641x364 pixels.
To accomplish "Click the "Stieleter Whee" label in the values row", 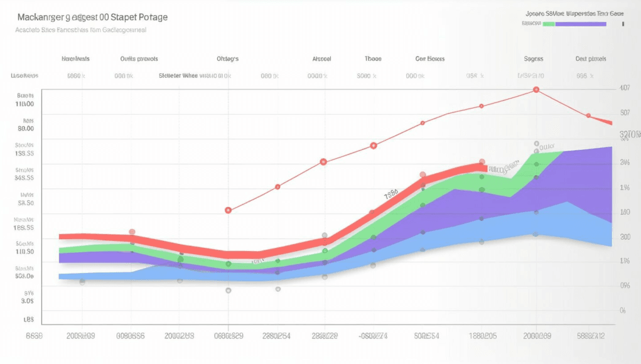I will 178,75.
